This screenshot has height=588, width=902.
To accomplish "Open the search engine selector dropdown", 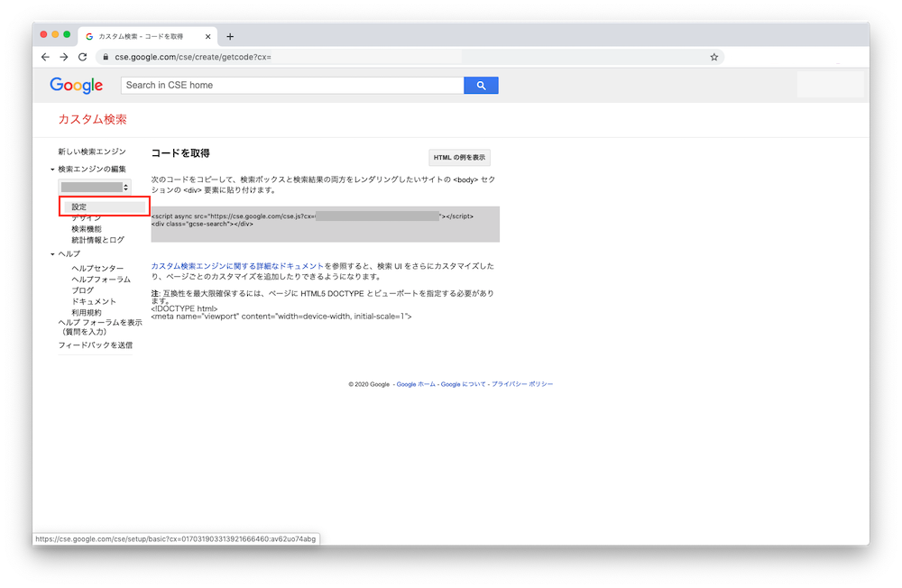I will tap(95, 187).
